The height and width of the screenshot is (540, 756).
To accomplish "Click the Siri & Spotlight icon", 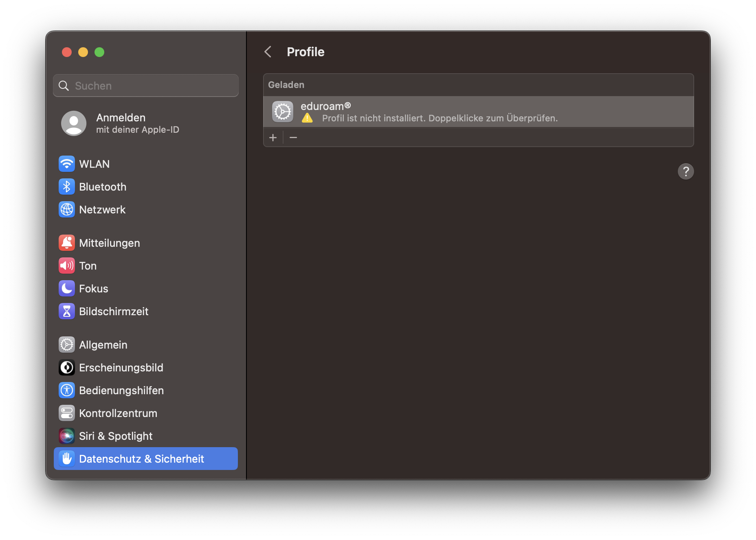I will click(x=67, y=436).
